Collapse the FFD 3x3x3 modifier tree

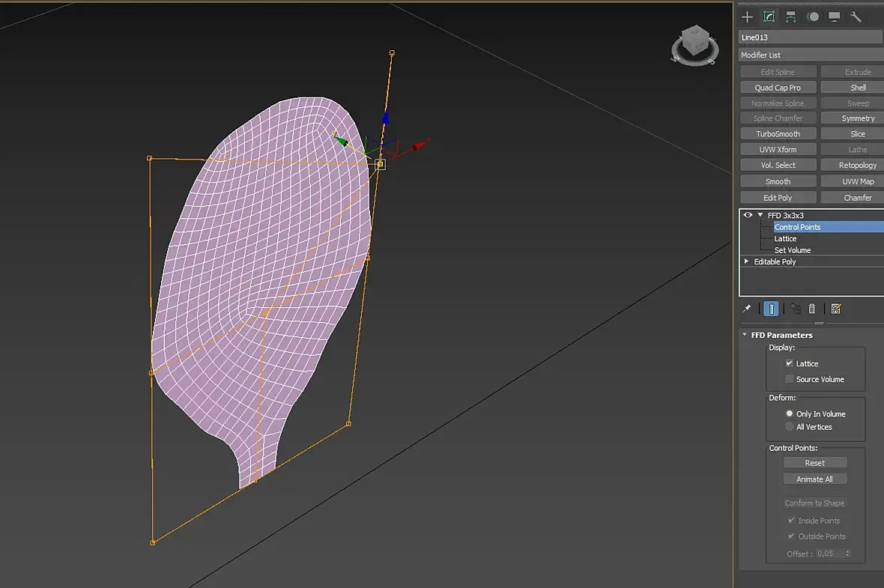pos(760,216)
